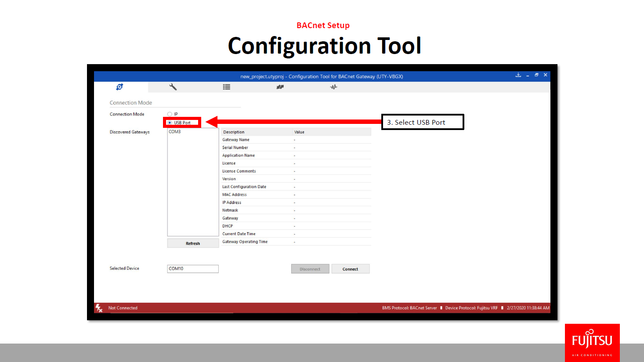The height and width of the screenshot is (362, 644).
Task: Click the Fujitsu Air Conditioning logo
Action: 592,343
